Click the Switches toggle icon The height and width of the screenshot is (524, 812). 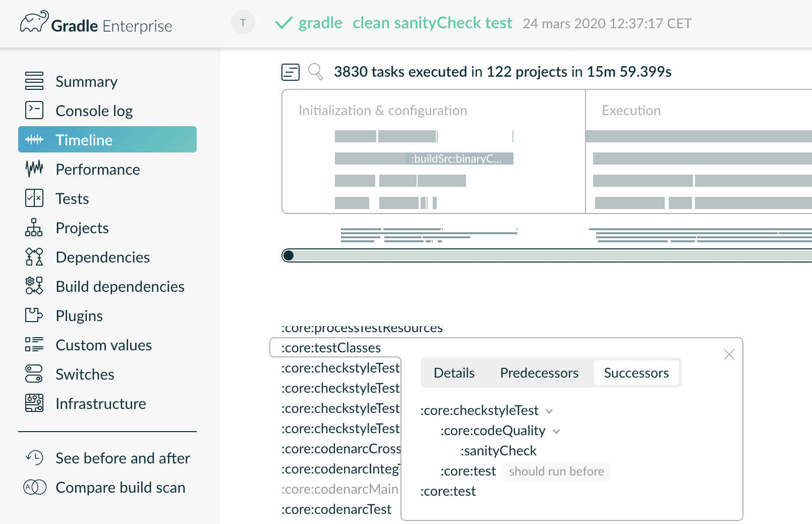[34, 374]
